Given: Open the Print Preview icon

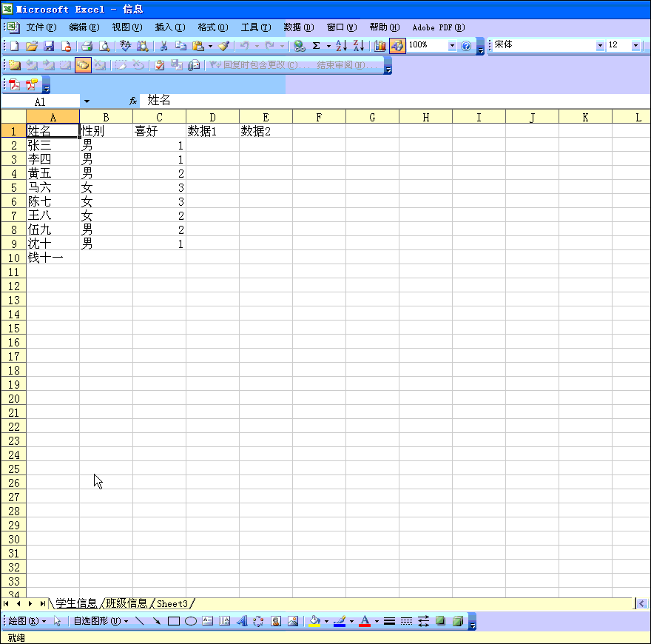Looking at the screenshot, I should click(104, 46).
